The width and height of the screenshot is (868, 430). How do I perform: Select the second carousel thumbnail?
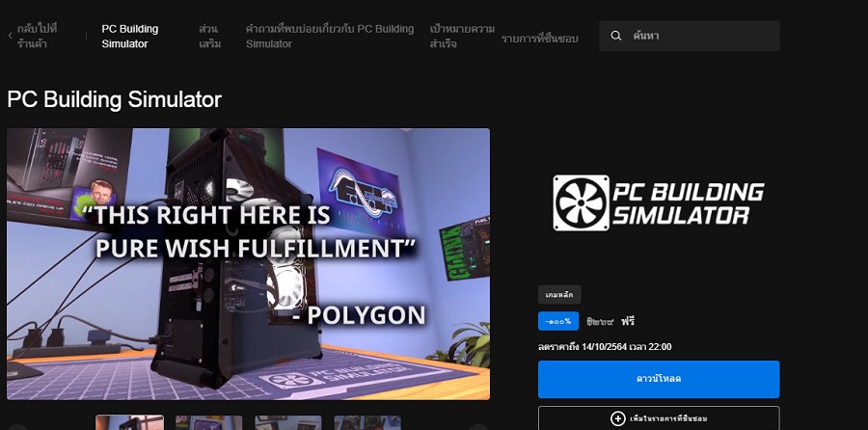pyautogui.click(x=208, y=422)
